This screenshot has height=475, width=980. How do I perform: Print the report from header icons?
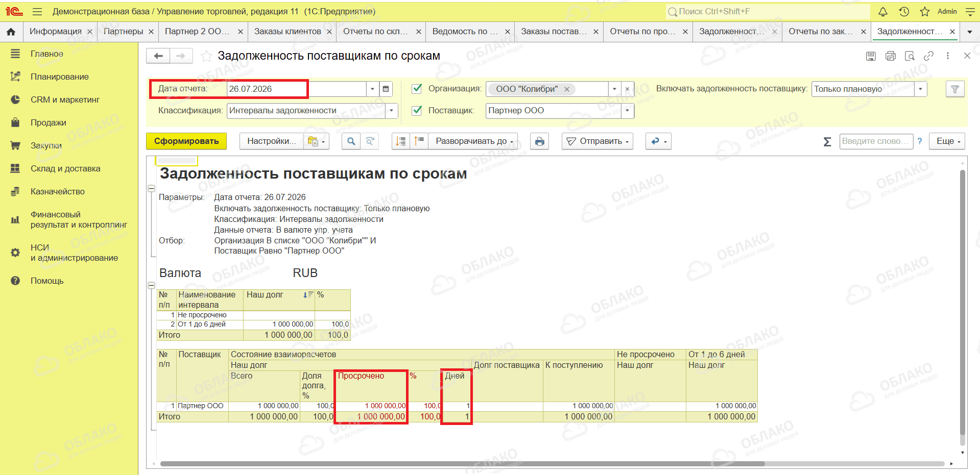point(891,56)
